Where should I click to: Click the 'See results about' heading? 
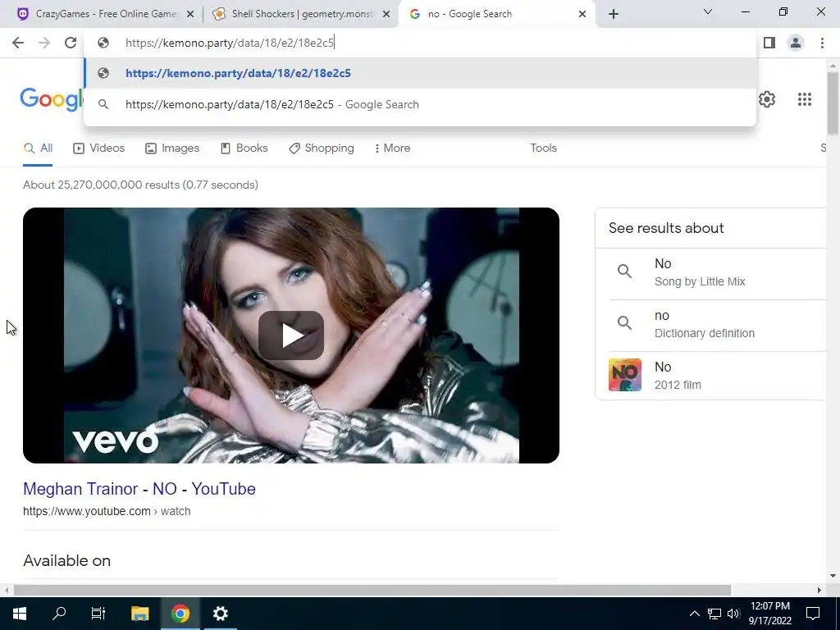click(666, 228)
